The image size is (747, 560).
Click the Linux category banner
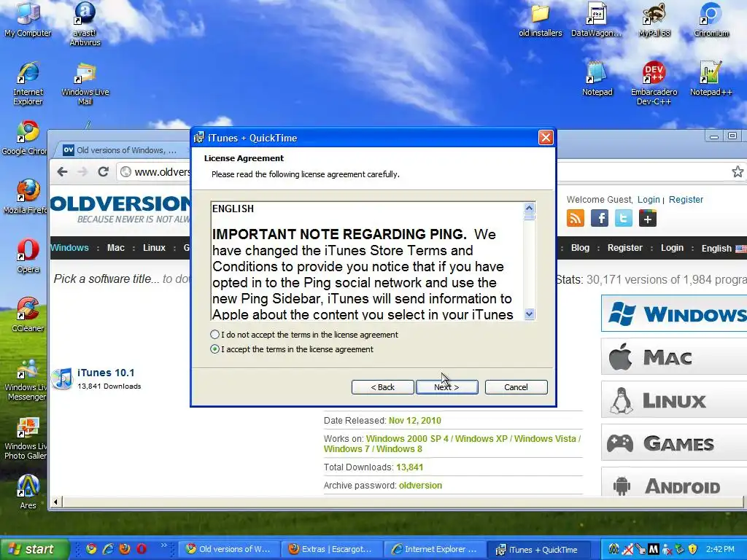point(673,400)
